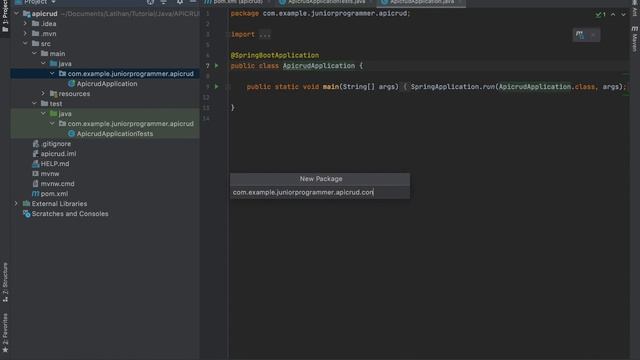Expand the .mvn folder
640x360 pixels.
point(25,33)
